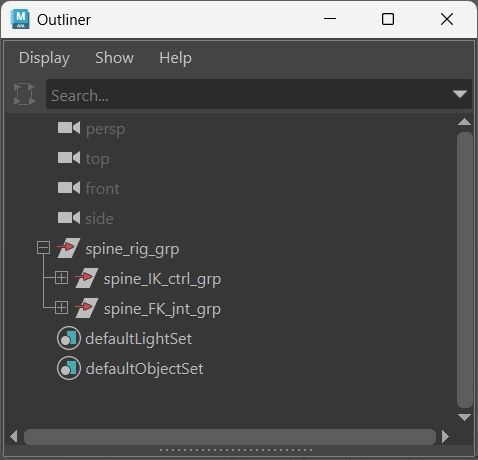Maximize the Outliner window
This screenshot has width=478, height=460.
[x=388, y=19]
